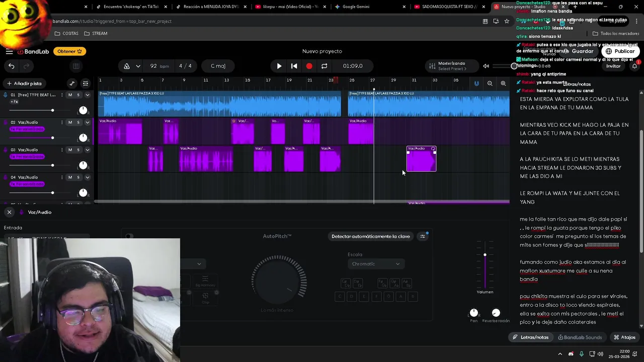Image resolution: width=644 pixels, height=362 pixels.
Task: Toggle loop cycle mode
Action: [324, 66]
